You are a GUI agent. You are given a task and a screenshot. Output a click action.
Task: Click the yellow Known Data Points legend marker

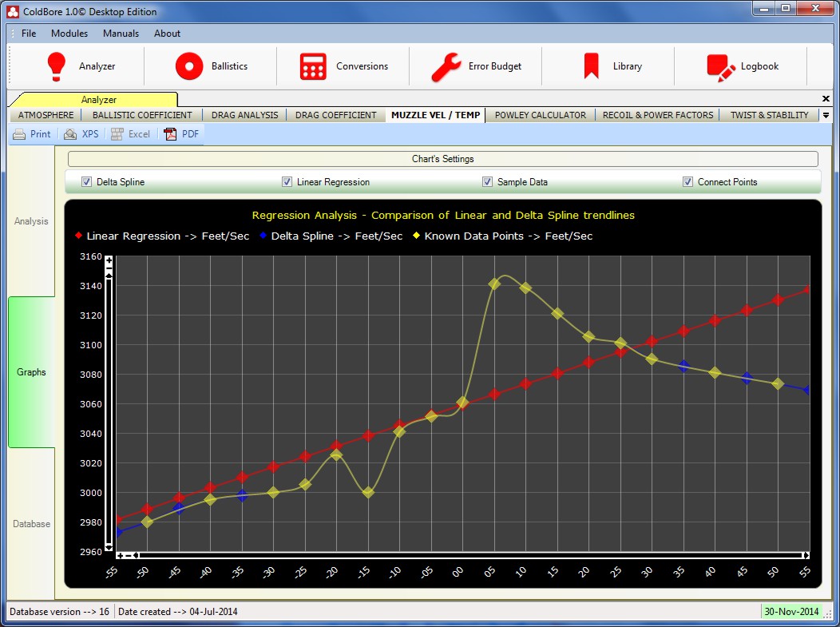416,236
